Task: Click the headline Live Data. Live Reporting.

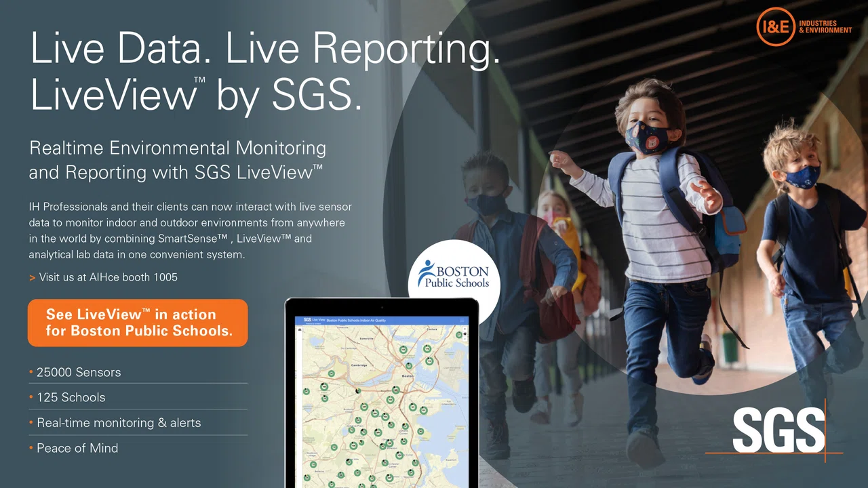Action: click(265, 49)
